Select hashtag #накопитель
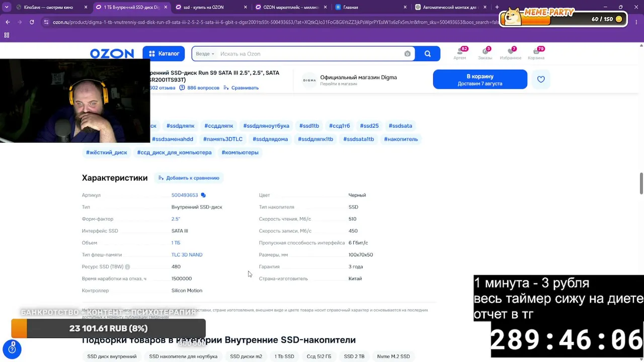The width and height of the screenshot is (644, 362). pyautogui.click(x=401, y=139)
